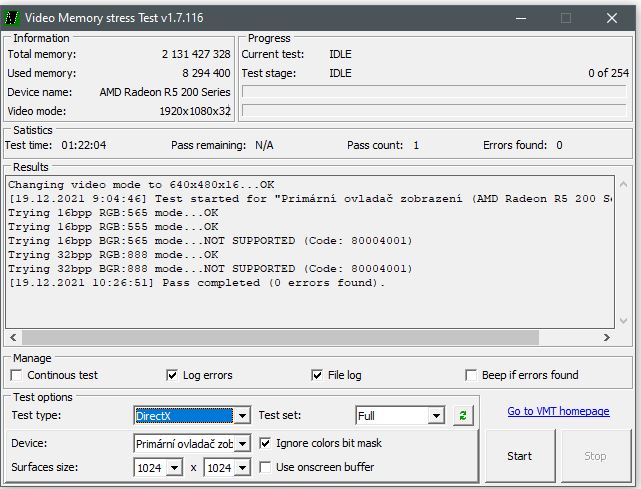Open the second Surfaces size height dropdown
The width and height of the screenshot is (641, 489).
[x=244, y=467]
